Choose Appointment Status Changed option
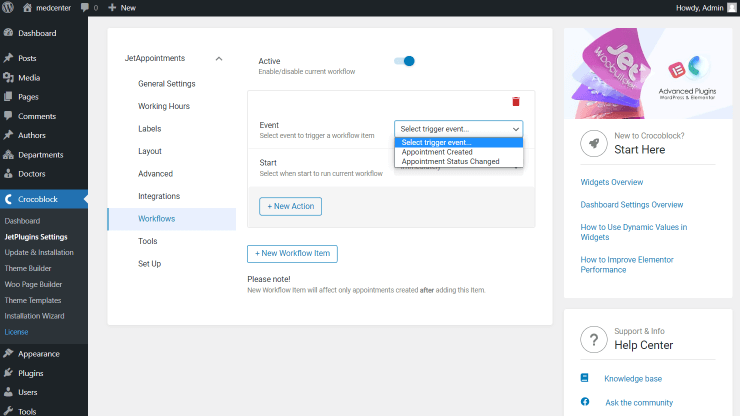 [x=458, y=161]
